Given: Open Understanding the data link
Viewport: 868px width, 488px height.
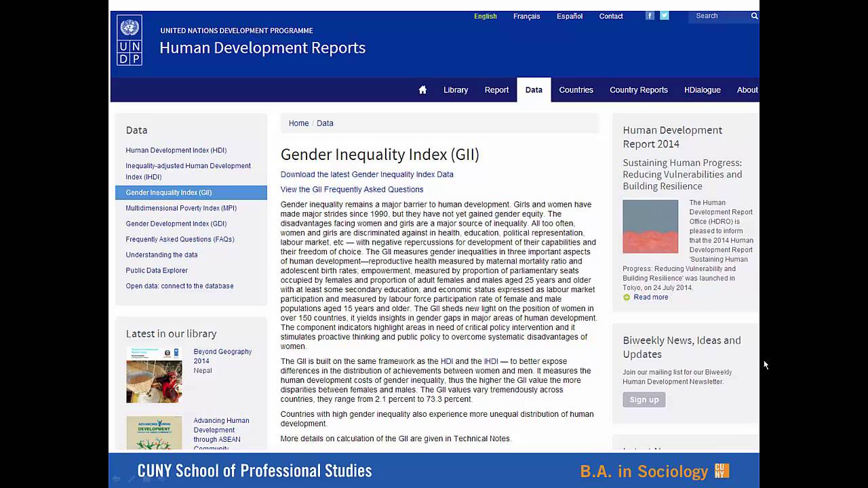Looking at the screenshot, I should click(161, 255).
